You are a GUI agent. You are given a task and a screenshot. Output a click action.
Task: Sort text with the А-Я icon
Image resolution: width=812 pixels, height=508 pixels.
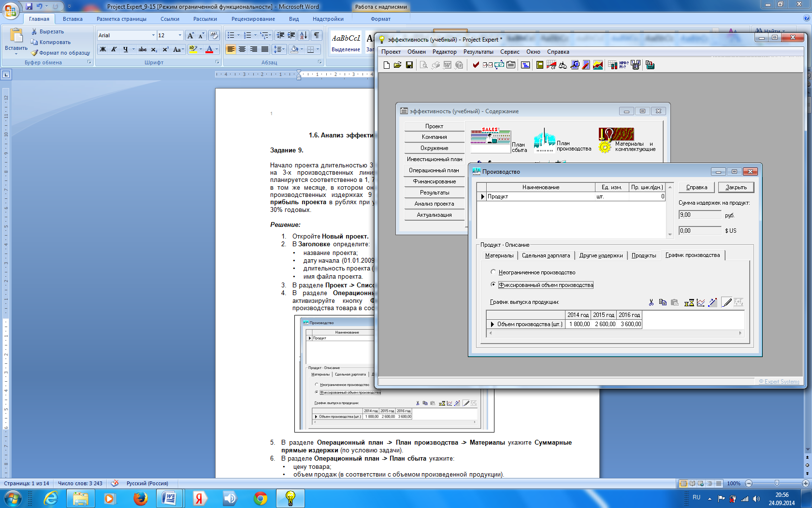tap(304, 35)
